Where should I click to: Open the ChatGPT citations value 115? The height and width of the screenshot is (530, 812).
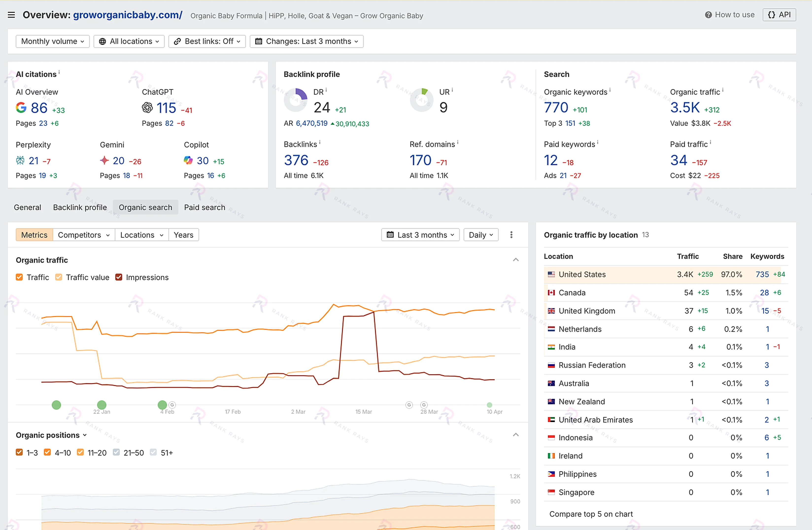pyautogui.click(x=166, y=108)
